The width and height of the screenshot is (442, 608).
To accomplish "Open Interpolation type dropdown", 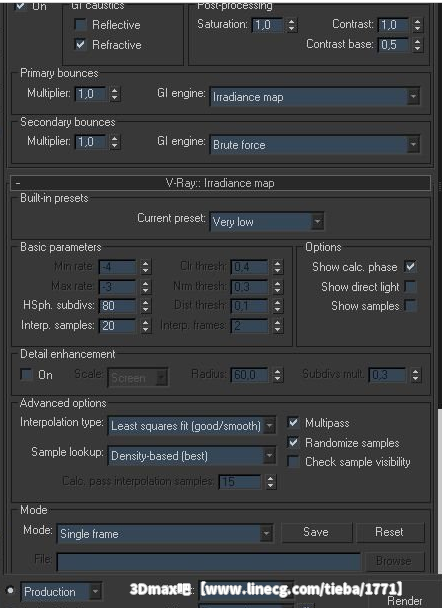I will point(192,426).
